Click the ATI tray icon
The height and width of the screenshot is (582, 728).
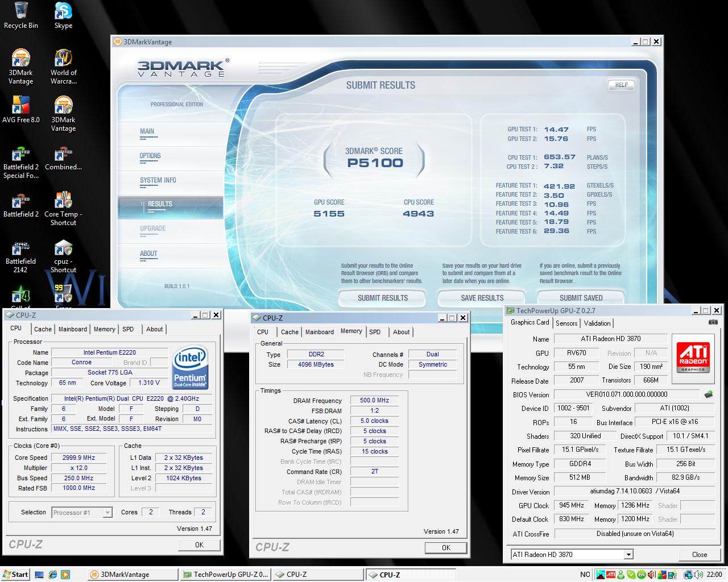610,575
